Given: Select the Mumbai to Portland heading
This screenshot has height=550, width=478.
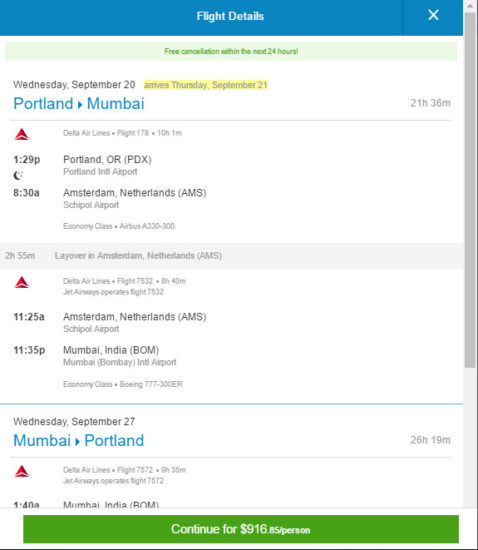Looking at the screenshot, I should tap(79, 441).
